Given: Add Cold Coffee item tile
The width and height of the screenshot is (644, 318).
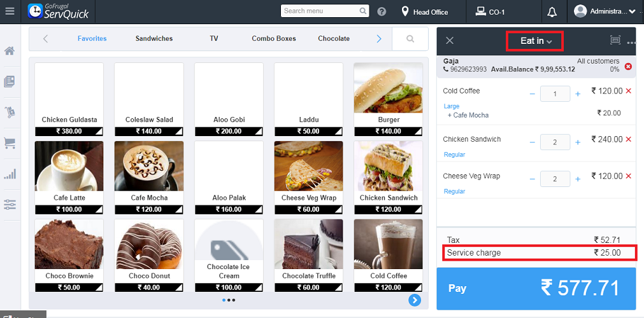Looking at the screenshot, I should [389, 255].
